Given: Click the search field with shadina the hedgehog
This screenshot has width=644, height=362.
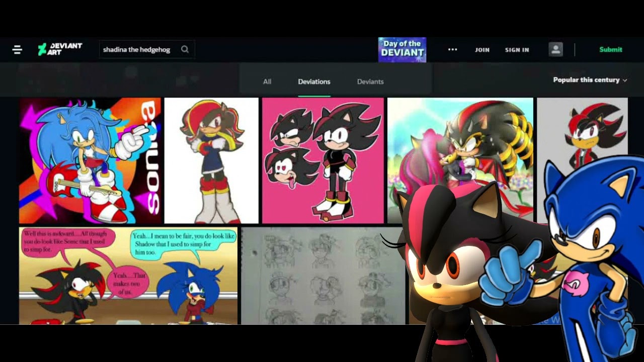Looking at the screenshot, I should tap(146, 49).
